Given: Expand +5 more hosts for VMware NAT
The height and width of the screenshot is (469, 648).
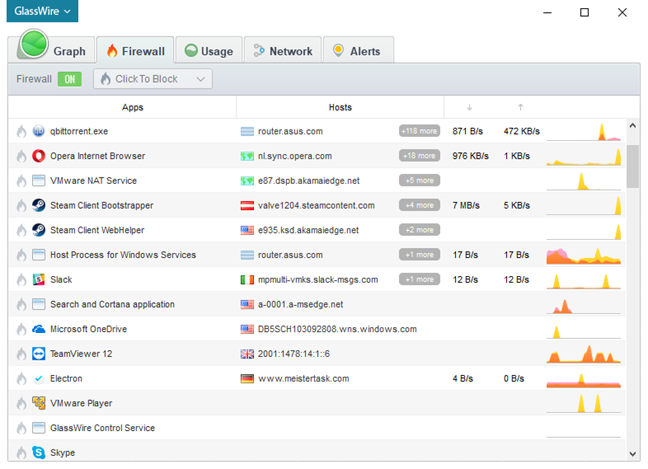Looking at the screenshot, I should 419,181.
